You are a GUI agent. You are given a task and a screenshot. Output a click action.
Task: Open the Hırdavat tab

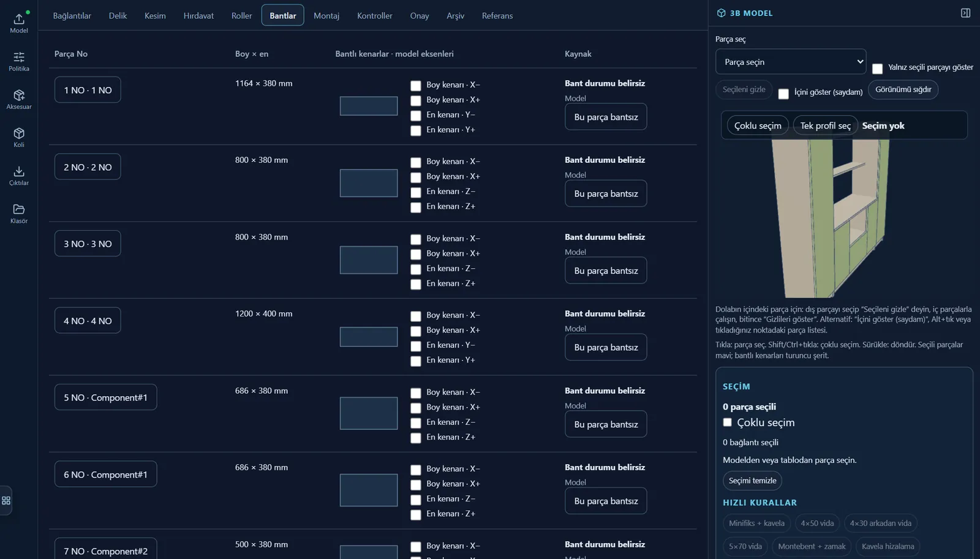coord(198,15)
